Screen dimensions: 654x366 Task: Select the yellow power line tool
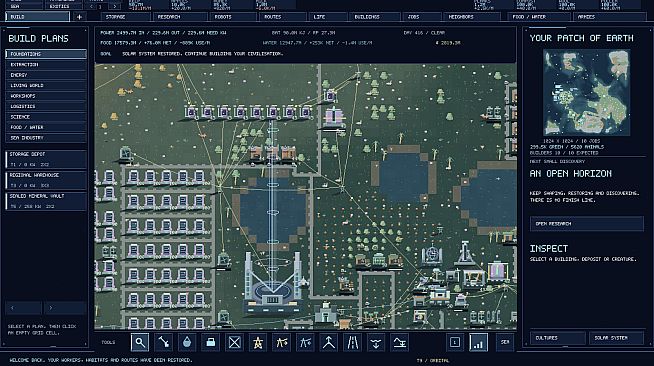282,343
